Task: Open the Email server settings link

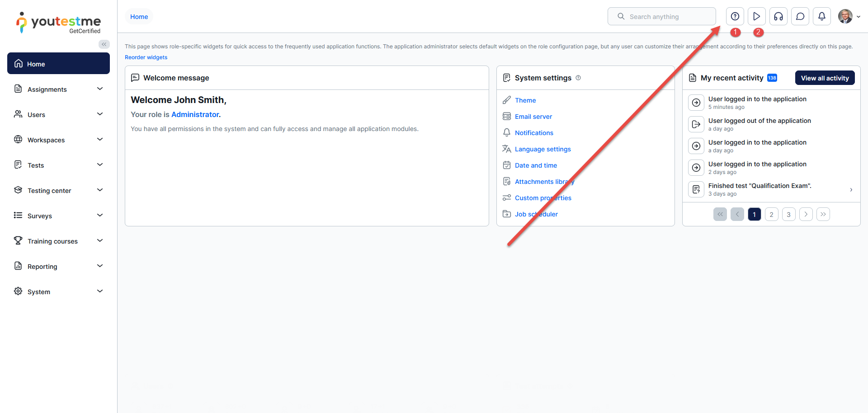Action: click(x=533, y=117)
